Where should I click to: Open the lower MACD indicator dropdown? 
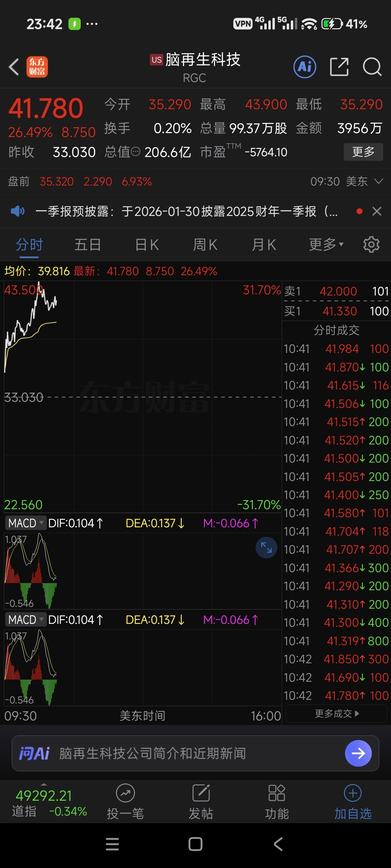26,620
